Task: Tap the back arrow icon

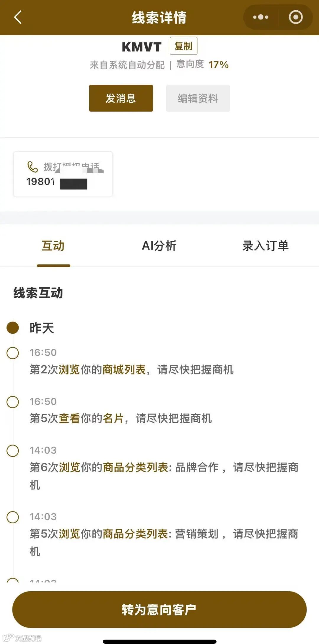Action: click(18, 17)
